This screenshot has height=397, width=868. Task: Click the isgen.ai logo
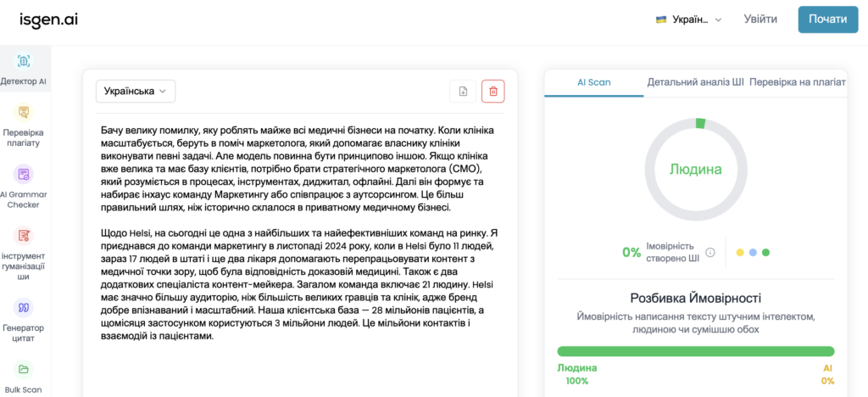coord(48,20)
